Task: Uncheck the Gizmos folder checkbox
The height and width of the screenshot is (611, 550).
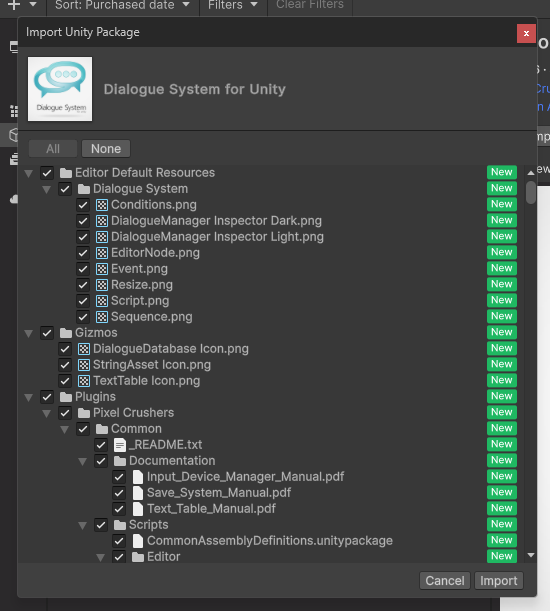Action: 47,333
